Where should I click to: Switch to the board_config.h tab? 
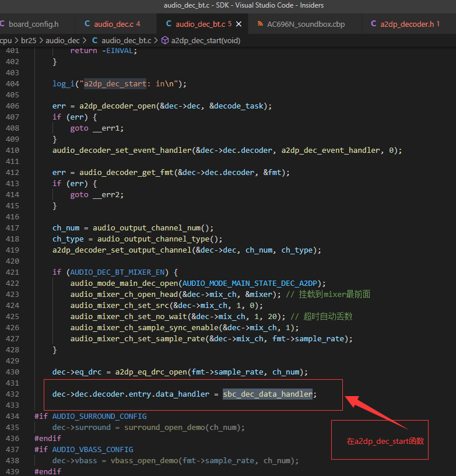point(33,24)
